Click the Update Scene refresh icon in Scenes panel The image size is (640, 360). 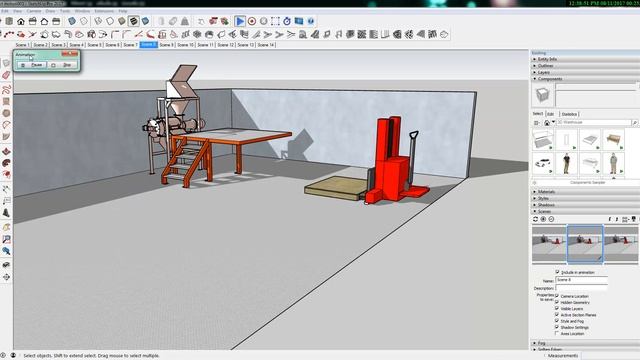tap(536, 219)
